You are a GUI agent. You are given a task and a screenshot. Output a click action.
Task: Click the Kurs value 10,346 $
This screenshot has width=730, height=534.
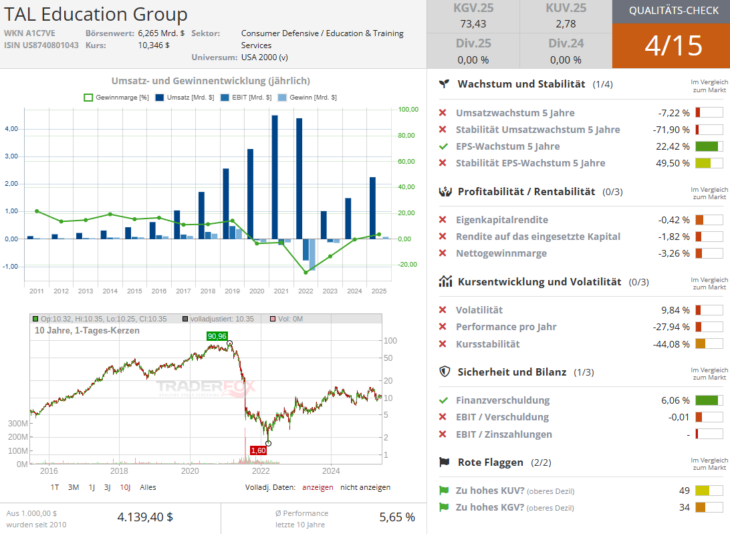click(154, 45)
